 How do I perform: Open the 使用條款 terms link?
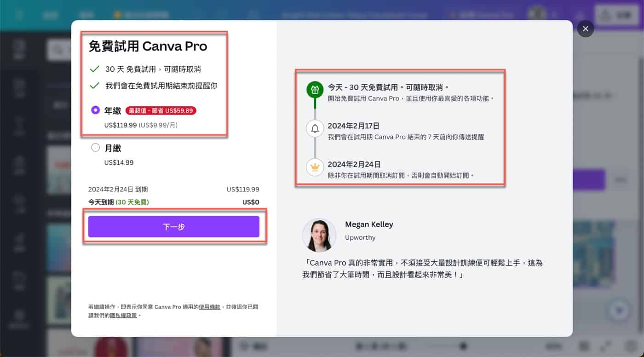(210, 307)
